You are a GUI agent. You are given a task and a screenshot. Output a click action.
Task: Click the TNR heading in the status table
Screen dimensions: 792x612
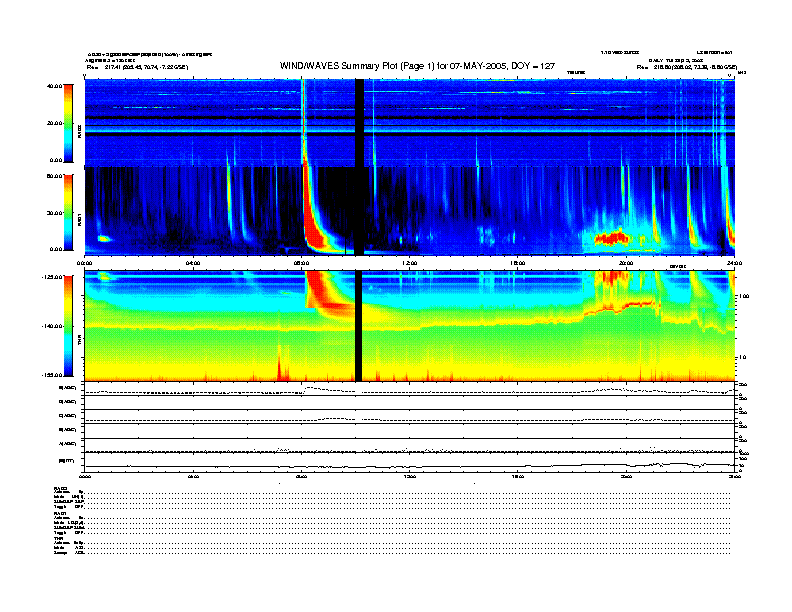(58, 539)
